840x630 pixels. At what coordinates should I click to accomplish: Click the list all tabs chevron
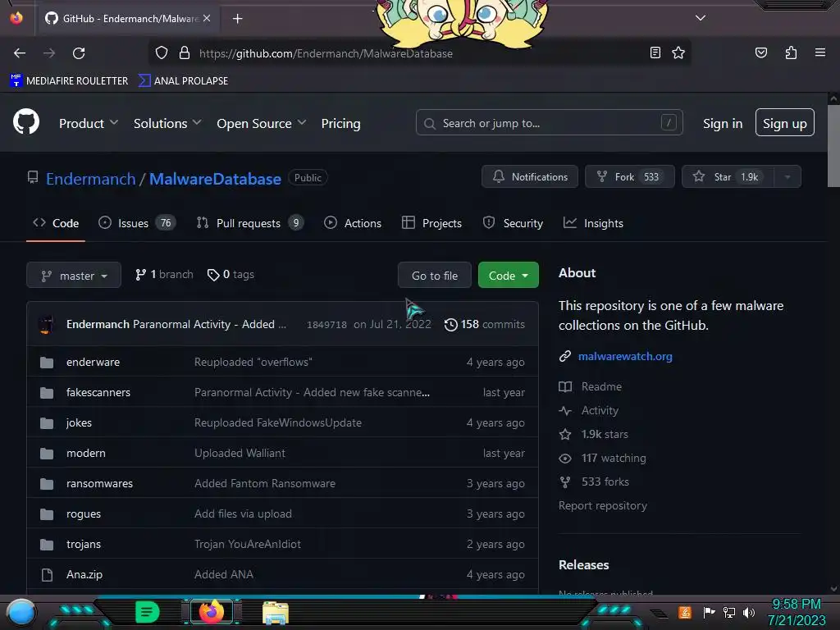point(700,18)
